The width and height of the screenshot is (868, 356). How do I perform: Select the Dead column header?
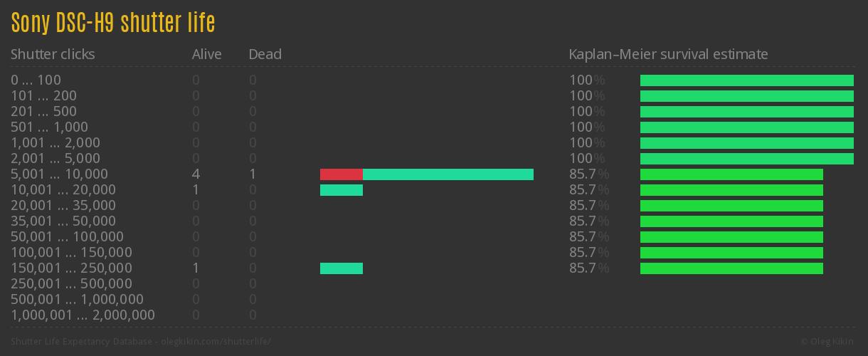click(x=265, y=54)
